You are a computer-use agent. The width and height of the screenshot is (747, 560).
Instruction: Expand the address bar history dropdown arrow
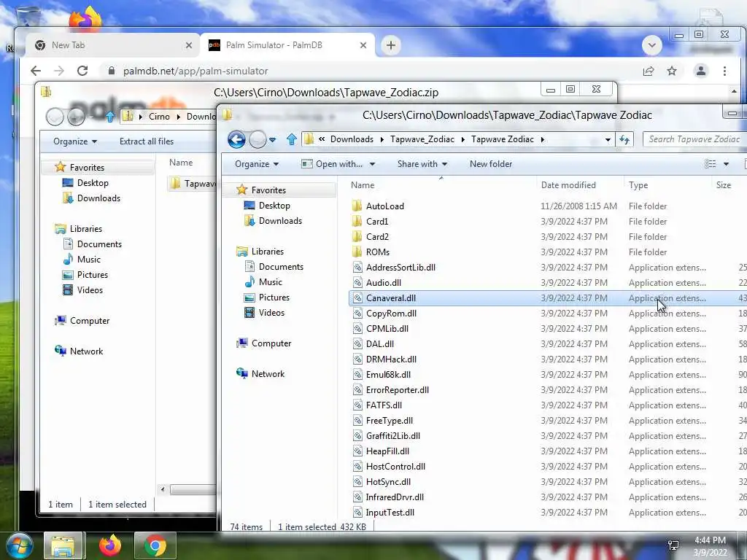point(608,140)
